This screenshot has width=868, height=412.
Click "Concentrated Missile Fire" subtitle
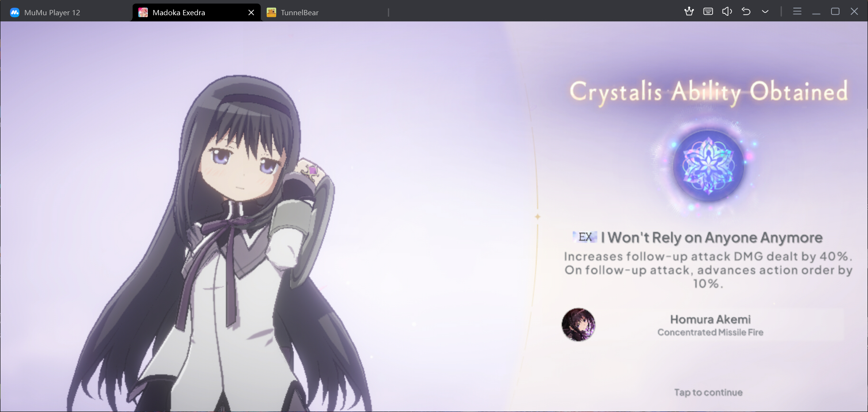[x=710, y=332]
